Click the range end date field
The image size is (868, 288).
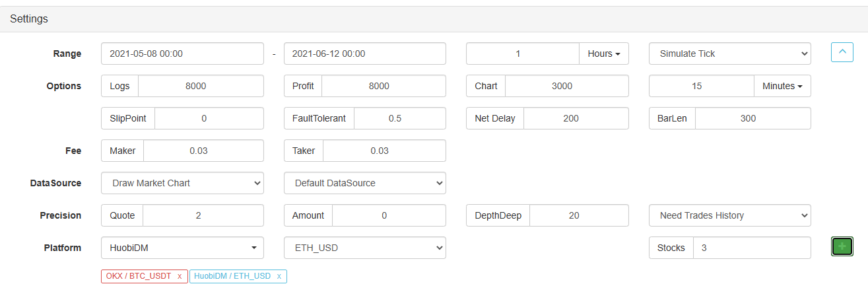point(364,54)
